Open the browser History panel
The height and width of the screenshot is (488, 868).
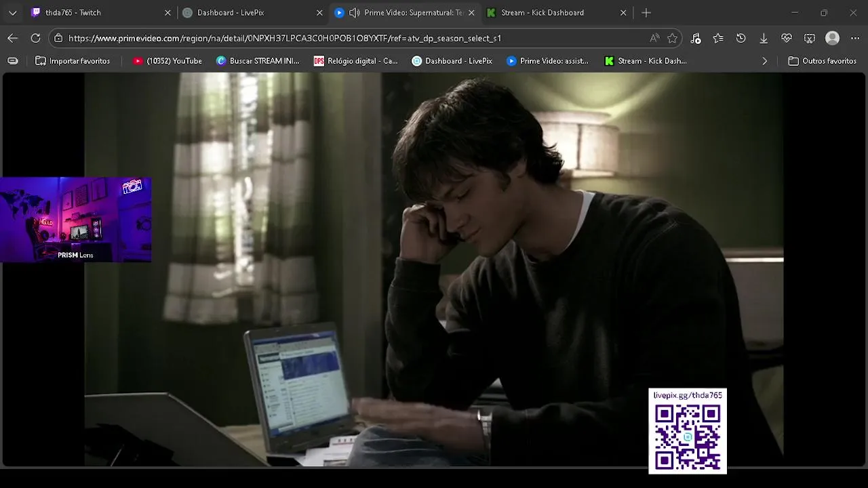741,38
